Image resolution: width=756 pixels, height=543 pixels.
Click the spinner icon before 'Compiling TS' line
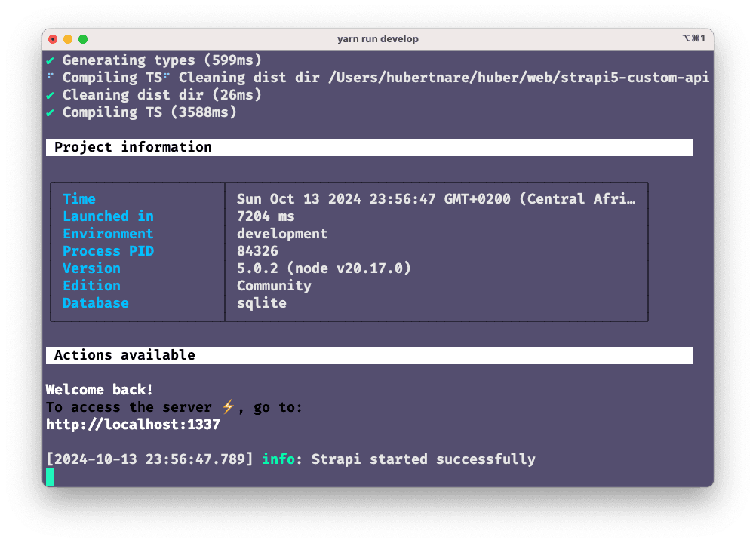[x=50, y=76]
